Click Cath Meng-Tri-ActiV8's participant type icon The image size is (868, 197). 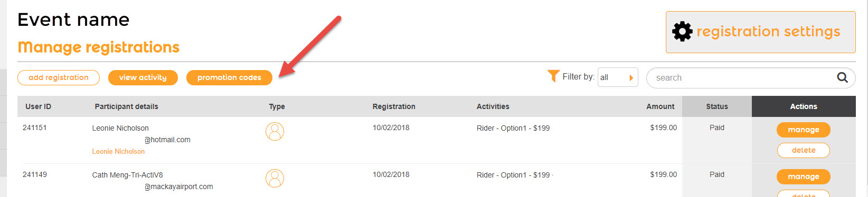[275, 178]
